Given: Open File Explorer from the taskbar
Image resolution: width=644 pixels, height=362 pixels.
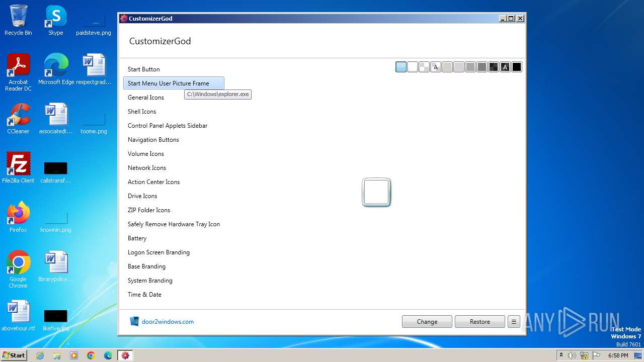Looking at the screenshot, I should pos(57,355).
